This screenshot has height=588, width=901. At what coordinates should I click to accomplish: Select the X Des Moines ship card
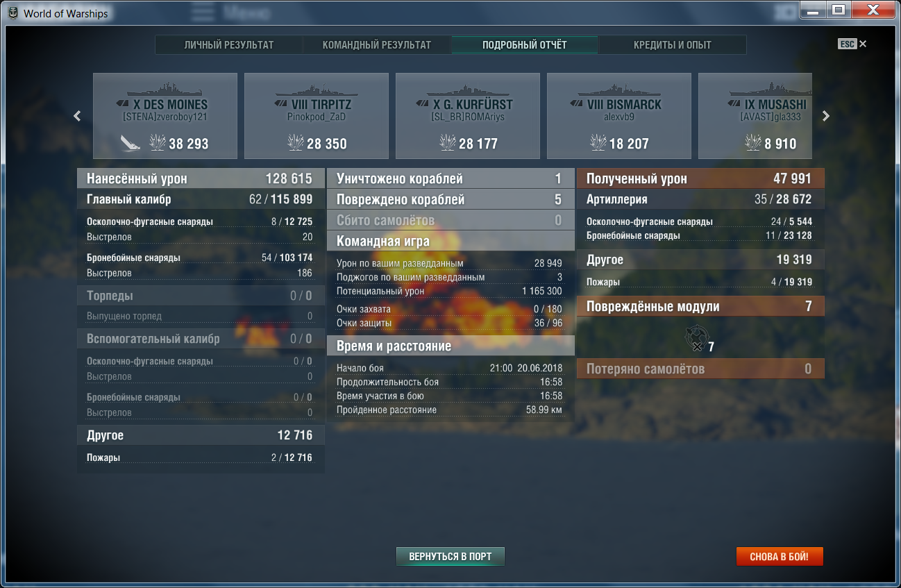pyautogui.click(x=165, y=116)
